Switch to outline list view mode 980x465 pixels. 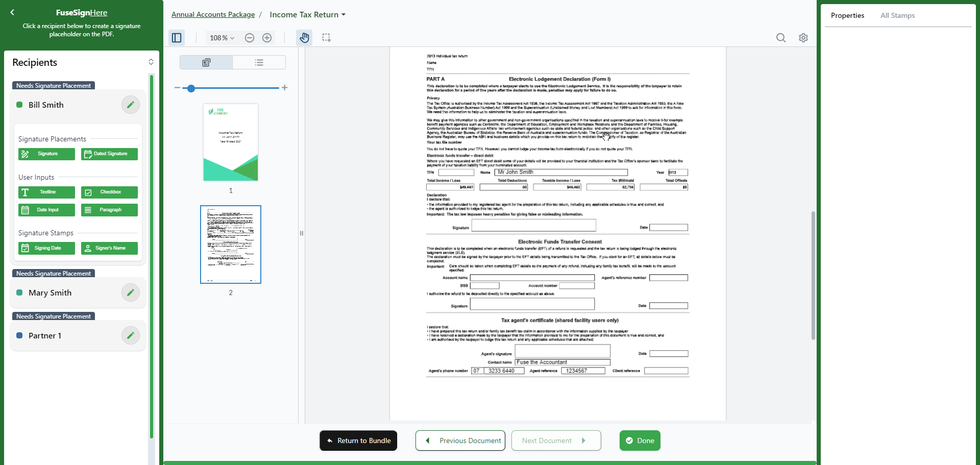[x=259, y=62]
